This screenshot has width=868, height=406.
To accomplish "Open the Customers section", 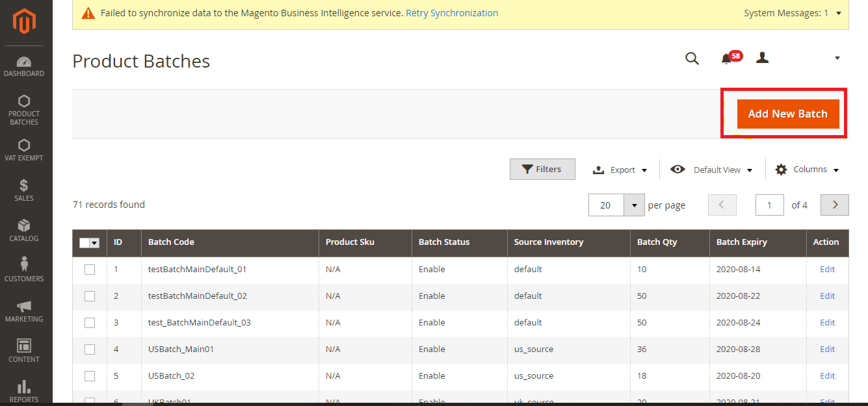I will click(x=24, y=270).
